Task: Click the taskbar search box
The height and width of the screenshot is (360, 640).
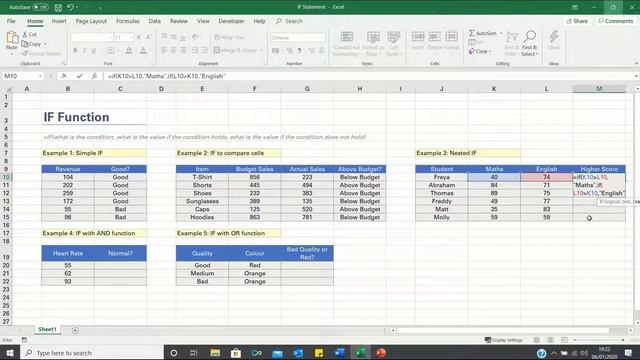Action: click(92, 353)
